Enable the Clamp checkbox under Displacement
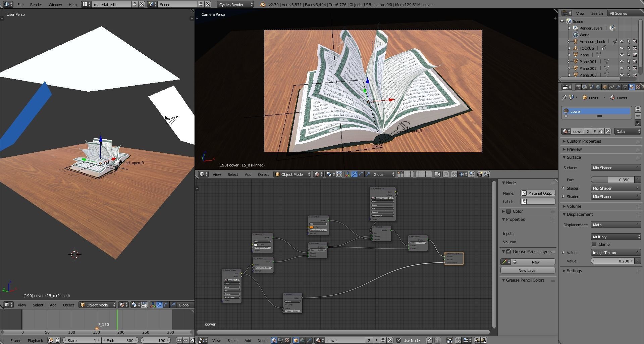The width and height of the screenshot is (644, 344). coord(594,244)
